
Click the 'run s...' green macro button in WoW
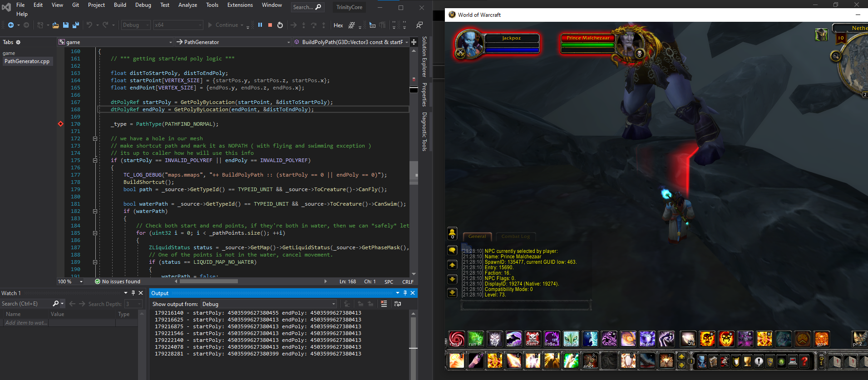pyautogui.click(x=476, y=339)
